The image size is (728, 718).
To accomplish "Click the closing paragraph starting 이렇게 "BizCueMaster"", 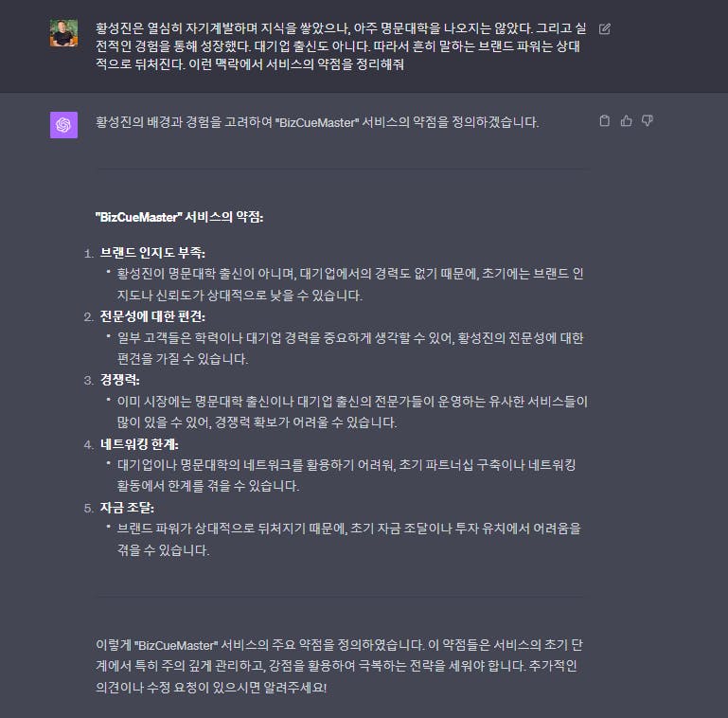I will tap(339, 666).
